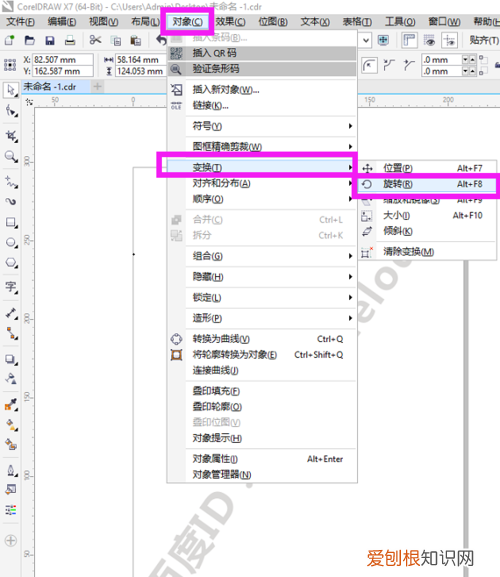This screenshot has height=577, width=500.
Task: Open the 布局(L) menu
Action: pyautogui.click(x=145, y=22)
